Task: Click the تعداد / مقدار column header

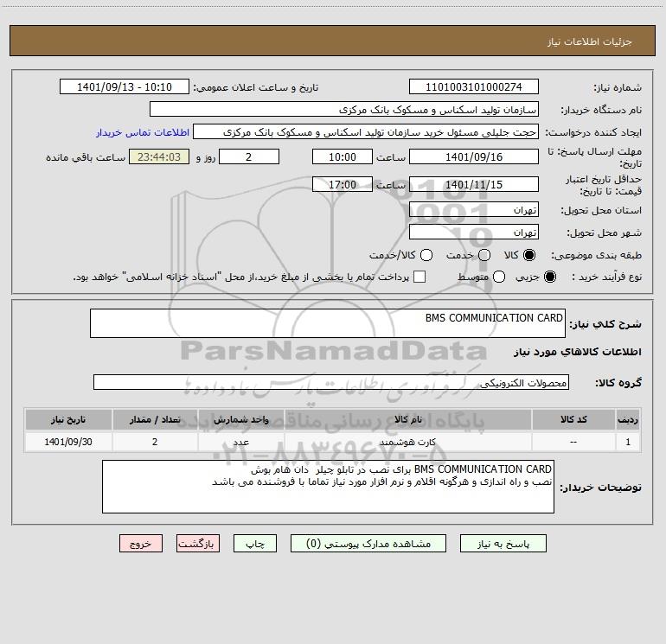Action: pos(155,419)
